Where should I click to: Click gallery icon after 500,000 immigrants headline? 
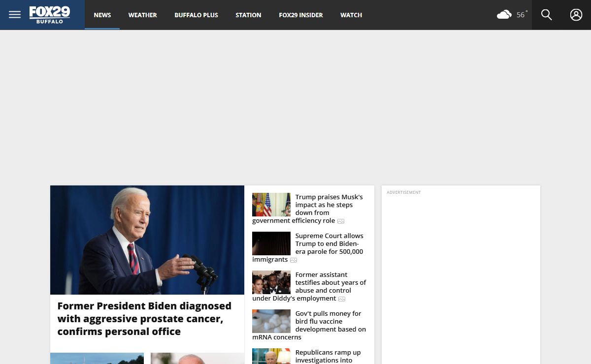[294, 260]
